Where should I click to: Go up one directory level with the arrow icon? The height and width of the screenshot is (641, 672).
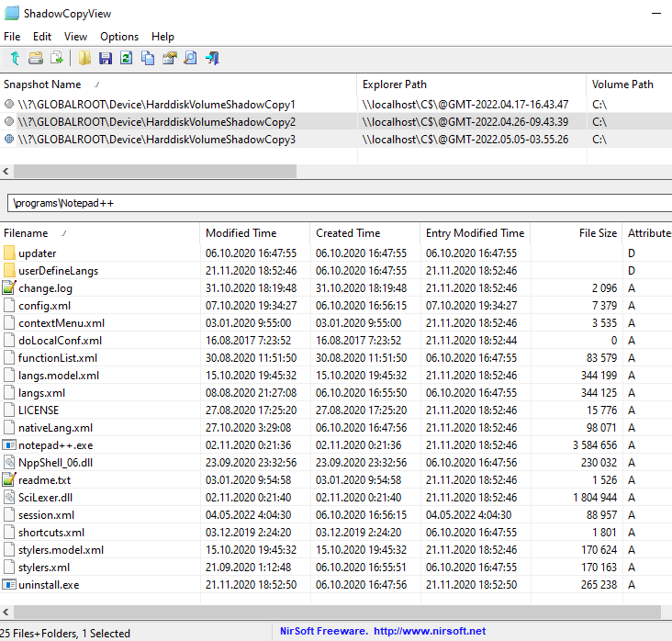[x=15, y=58]
